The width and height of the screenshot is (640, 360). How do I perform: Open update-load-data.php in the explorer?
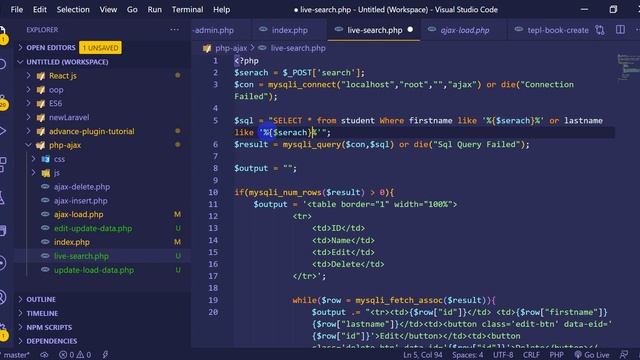coord(93,270)
